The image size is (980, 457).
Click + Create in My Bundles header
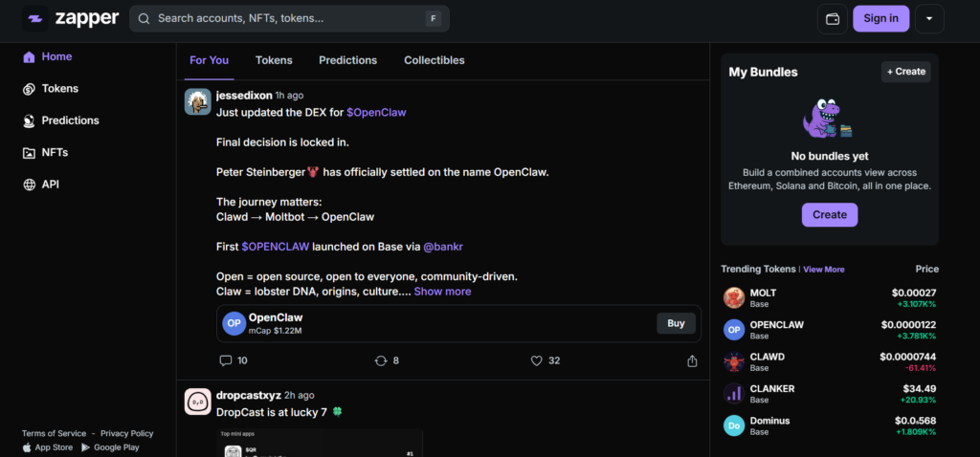click(x=906, y=72)
